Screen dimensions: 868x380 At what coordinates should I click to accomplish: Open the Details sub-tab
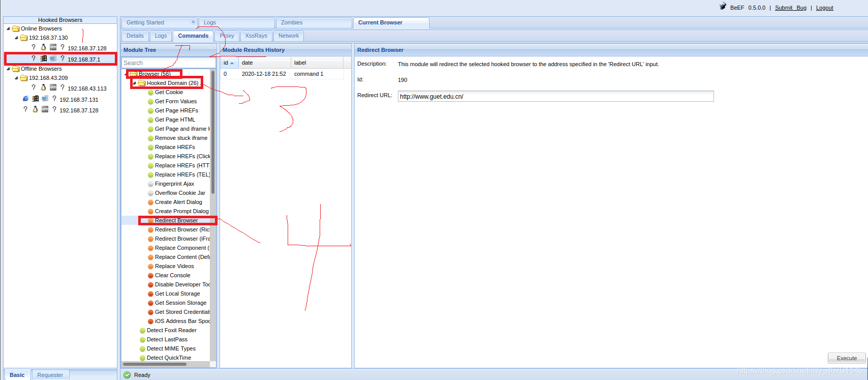[x=135, y=36]
